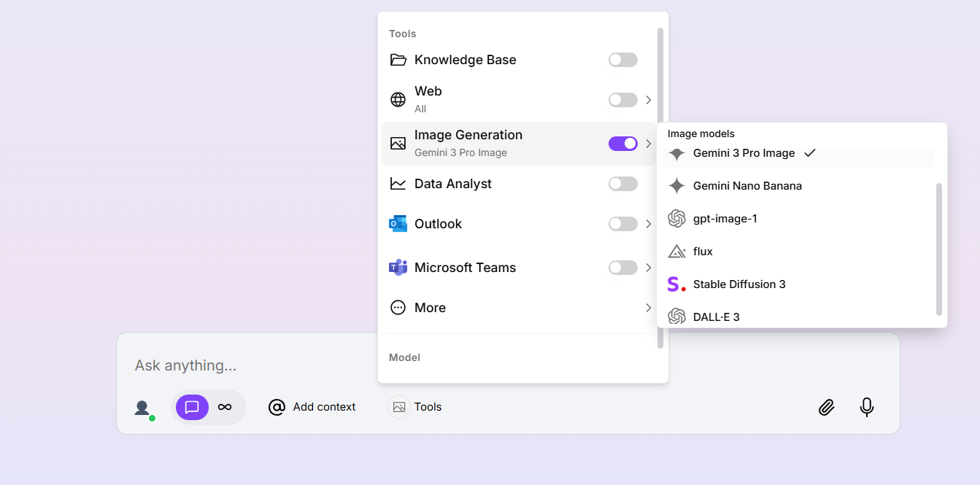Click the Knowledge Base folder icon
980x485 pixels.
398,59
